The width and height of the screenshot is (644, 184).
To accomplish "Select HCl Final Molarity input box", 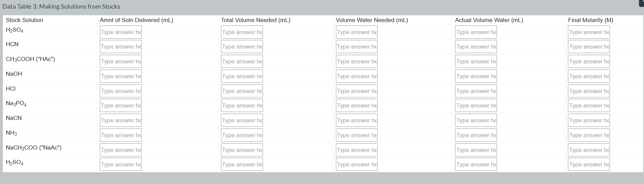I will coord(589,91).
